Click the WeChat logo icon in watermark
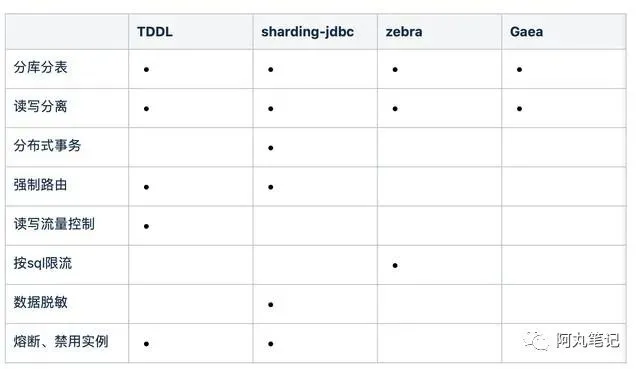Viewport: 640px width, 369px height. pyautogui.click(x=536, y=340)
